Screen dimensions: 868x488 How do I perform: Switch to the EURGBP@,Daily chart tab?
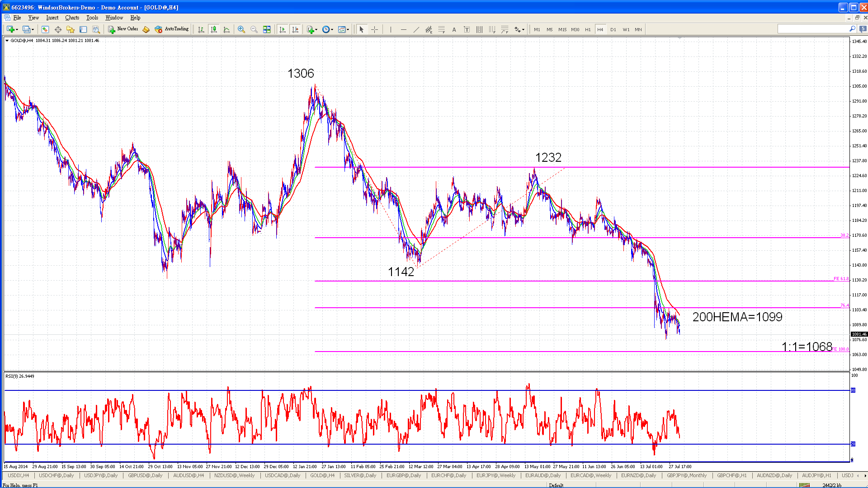tap(404, 475)
